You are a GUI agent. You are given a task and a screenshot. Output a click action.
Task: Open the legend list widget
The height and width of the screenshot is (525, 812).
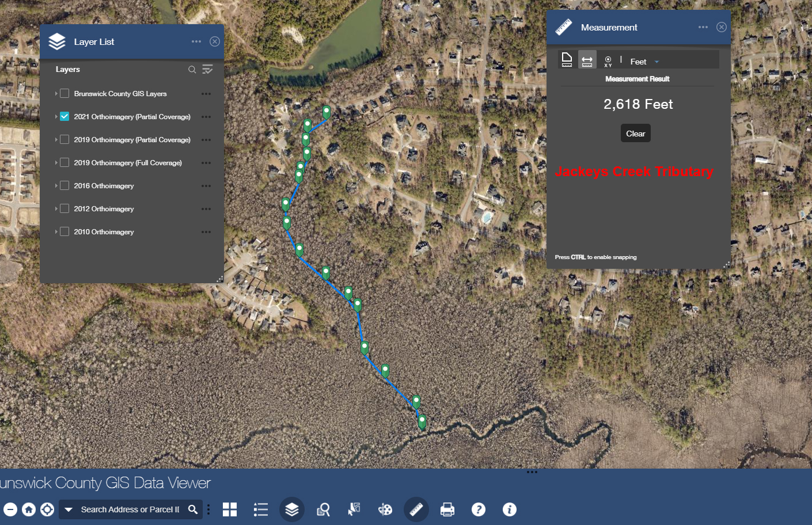pyautogui.click(x=261, y=509)
